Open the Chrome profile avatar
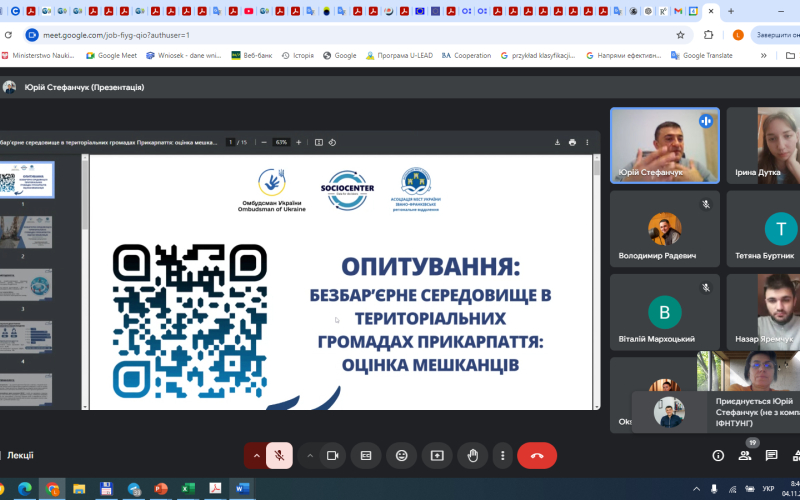Screen dimensions: 800x500 tap(738, 35)
